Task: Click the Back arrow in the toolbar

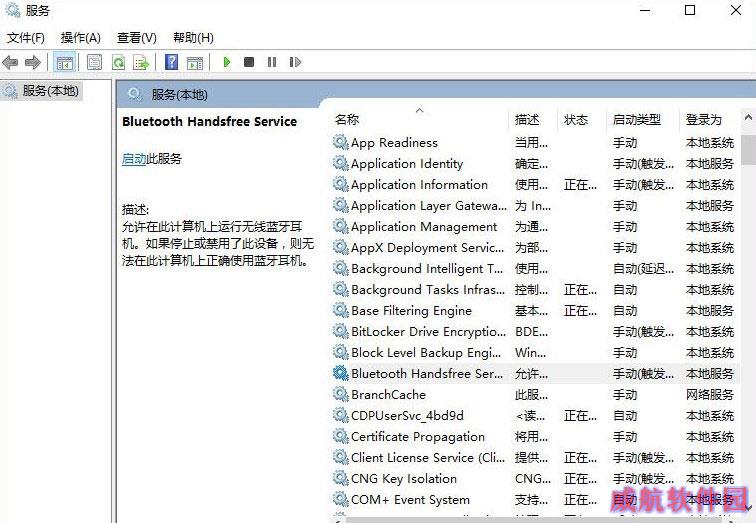Action: click(10, 62)
